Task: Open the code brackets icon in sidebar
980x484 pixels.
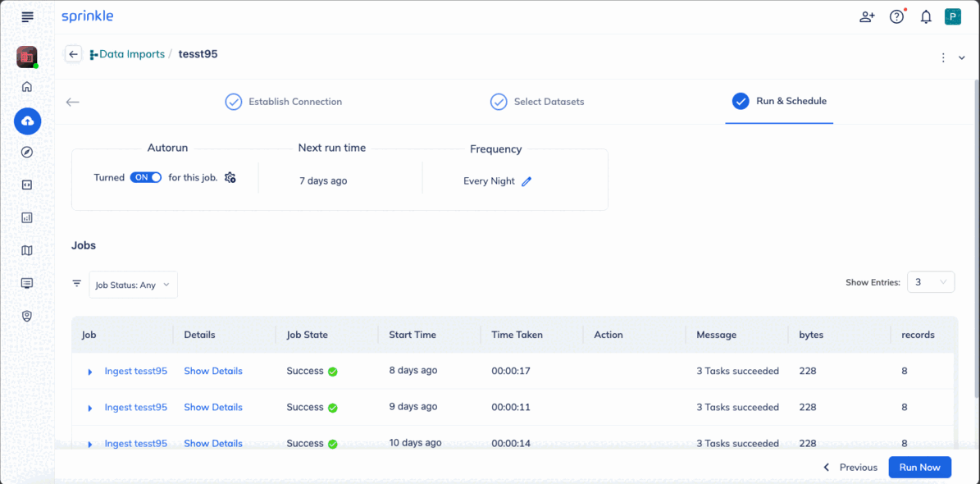Action: coord(27,185)
